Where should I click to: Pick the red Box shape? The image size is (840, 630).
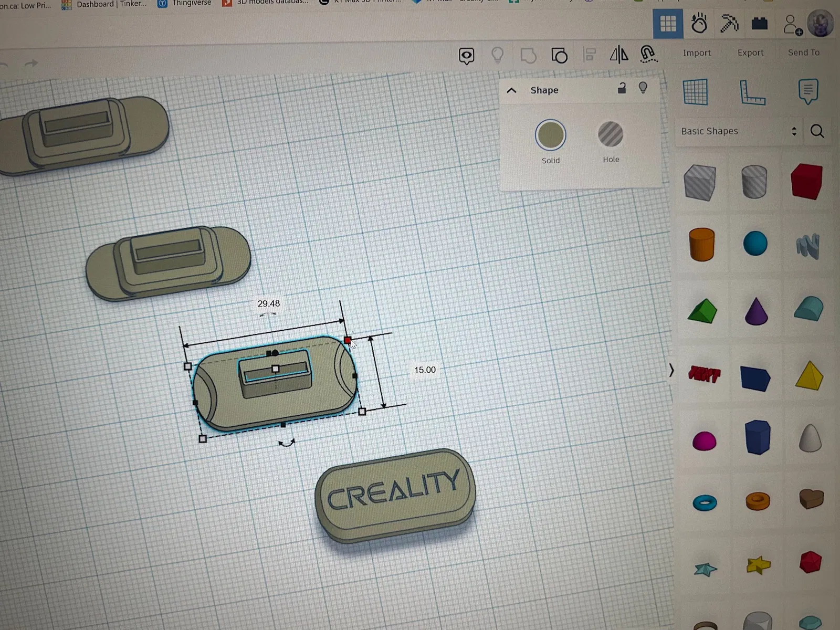click(x=806, y=182)
